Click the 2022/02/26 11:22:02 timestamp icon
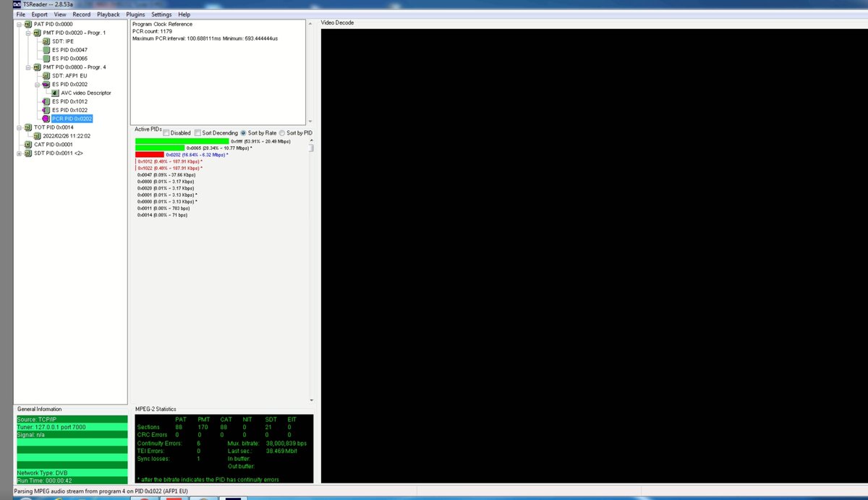 pyautogui.click(x=38, y=135)
